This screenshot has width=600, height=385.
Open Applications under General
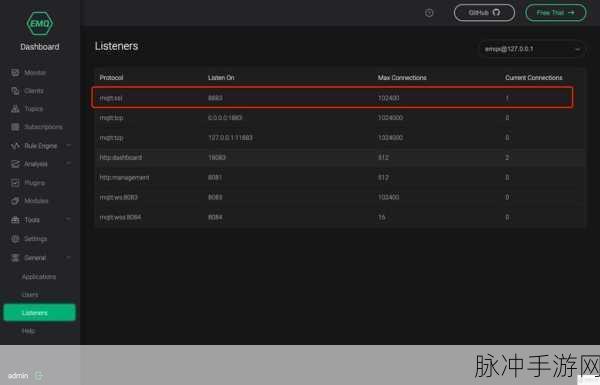tap(39, 277)
